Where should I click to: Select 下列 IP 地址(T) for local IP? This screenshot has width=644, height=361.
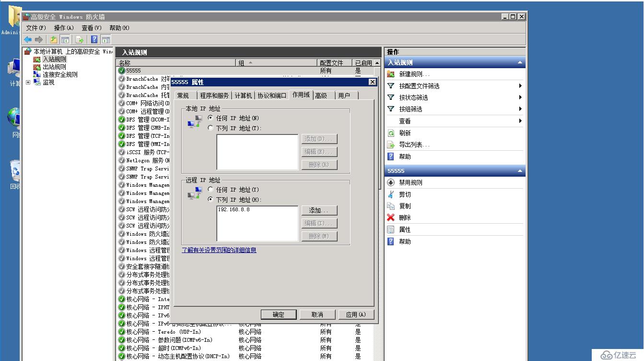click(x=211, y=128)
